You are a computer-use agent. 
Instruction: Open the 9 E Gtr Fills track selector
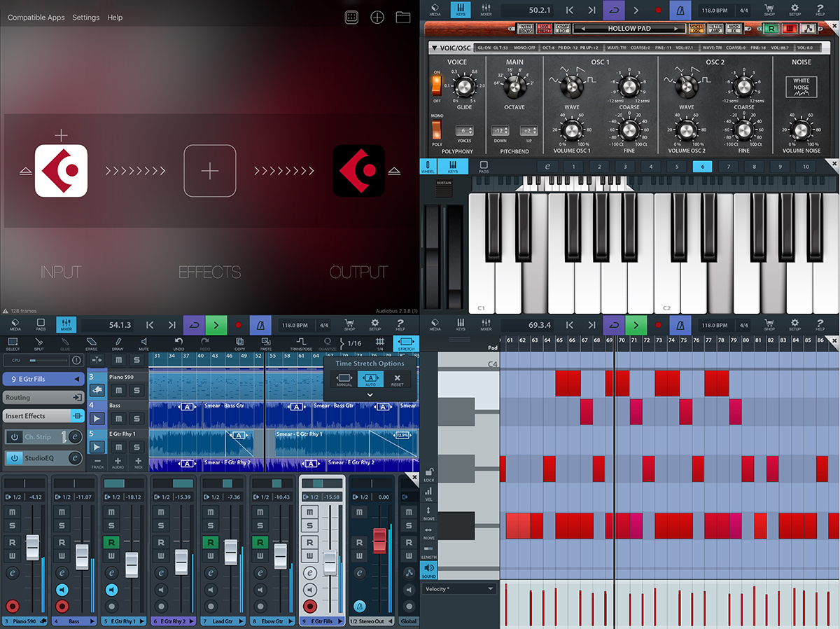coord(43,379)
